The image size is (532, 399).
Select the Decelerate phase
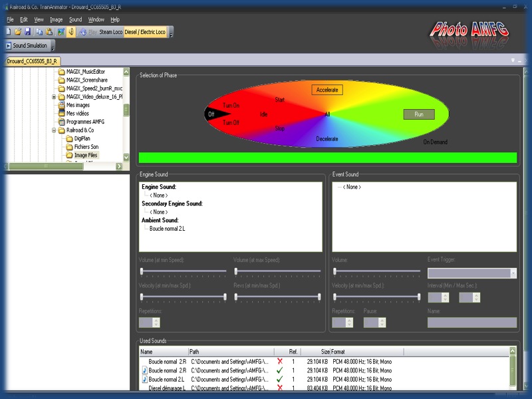click(x=327, y=139)
